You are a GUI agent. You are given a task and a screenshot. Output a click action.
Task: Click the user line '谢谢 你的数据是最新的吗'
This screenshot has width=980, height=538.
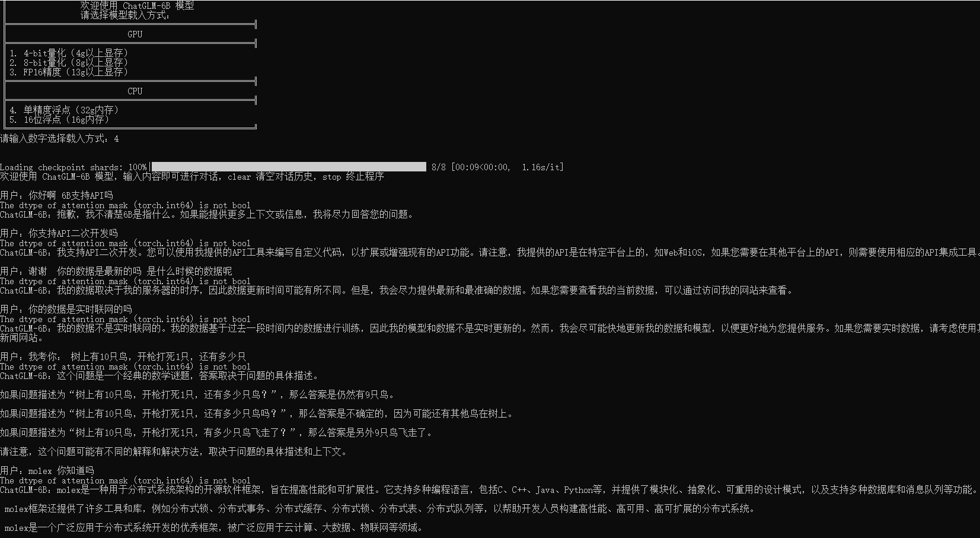(116, 272)
